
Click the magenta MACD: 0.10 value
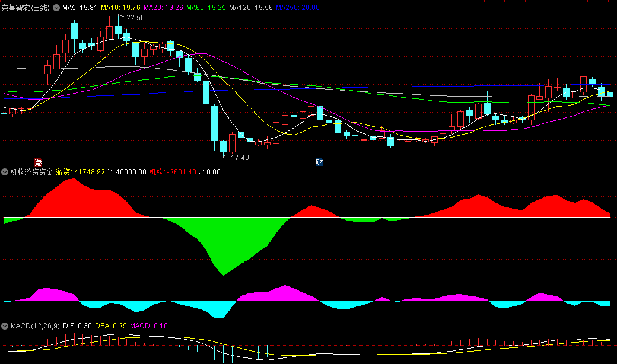click(149, 326)
